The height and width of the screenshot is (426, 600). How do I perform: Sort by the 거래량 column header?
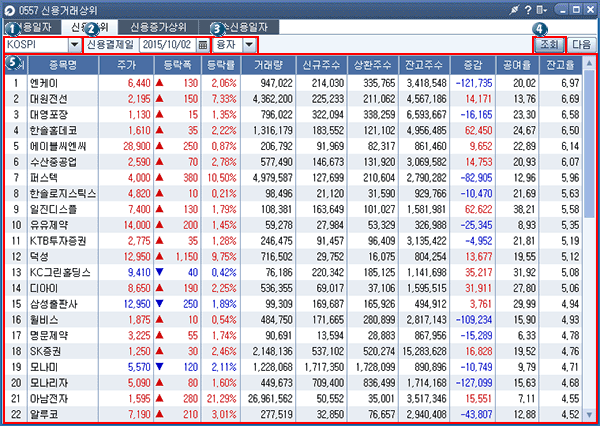[x=268, y=65]
